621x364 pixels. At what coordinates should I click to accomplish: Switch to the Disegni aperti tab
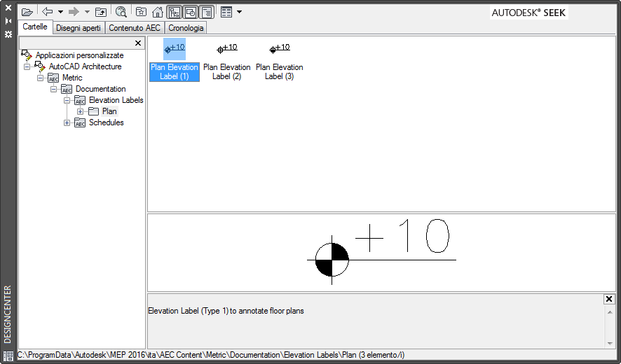click(x=79, y=28)
